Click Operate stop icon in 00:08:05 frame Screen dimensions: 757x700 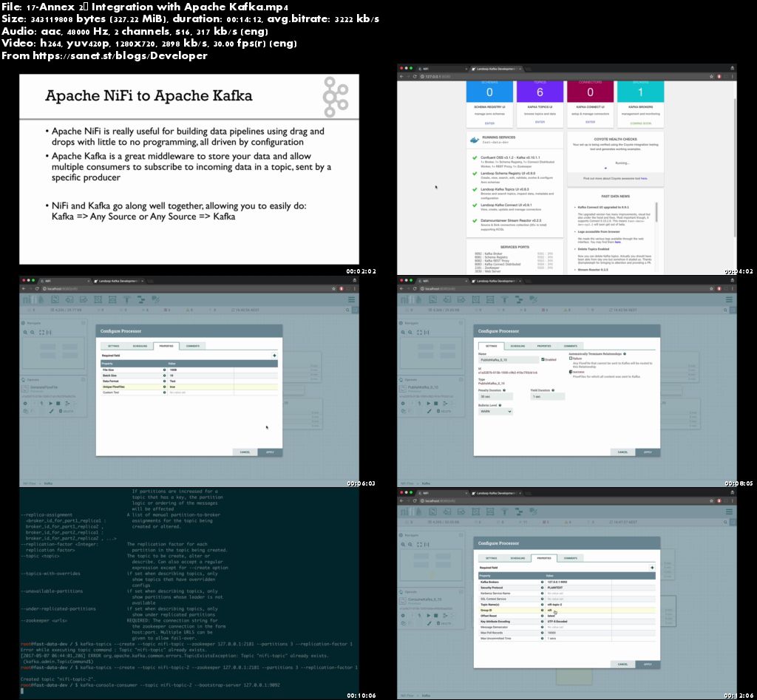(436, 403)
